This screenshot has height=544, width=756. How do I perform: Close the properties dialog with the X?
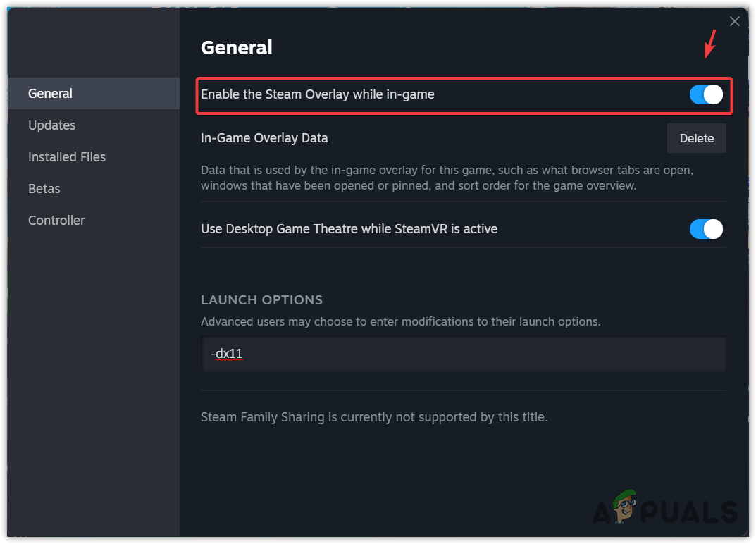[x=734, y=21]
